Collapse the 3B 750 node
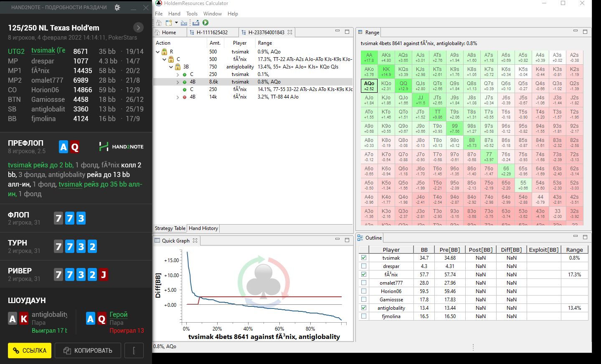Screen dimensions: 601x364 click(171, 67)
